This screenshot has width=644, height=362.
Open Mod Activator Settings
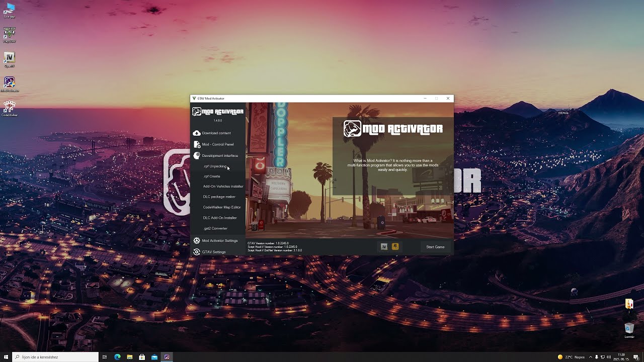click(x=217, y=241)
